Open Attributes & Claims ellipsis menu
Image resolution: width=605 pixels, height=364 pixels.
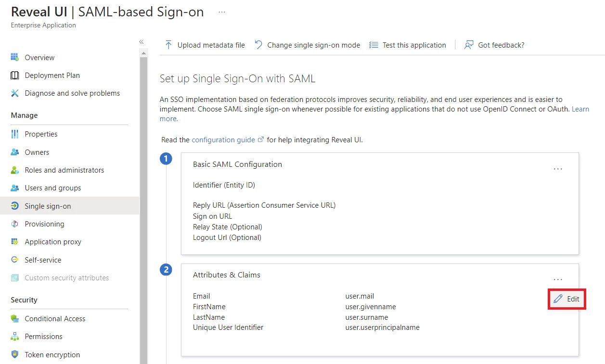(x=558, y=279)
